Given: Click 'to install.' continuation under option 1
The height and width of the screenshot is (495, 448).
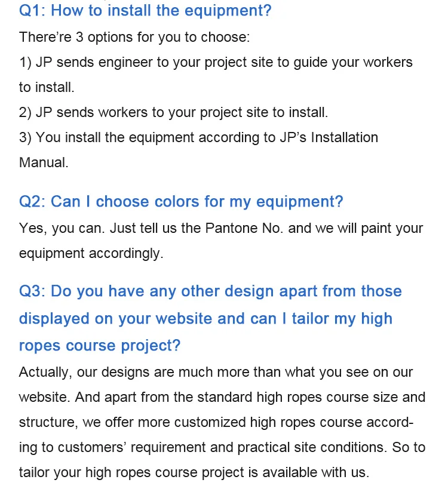Looking at the screenshot, I should (47, 87).
